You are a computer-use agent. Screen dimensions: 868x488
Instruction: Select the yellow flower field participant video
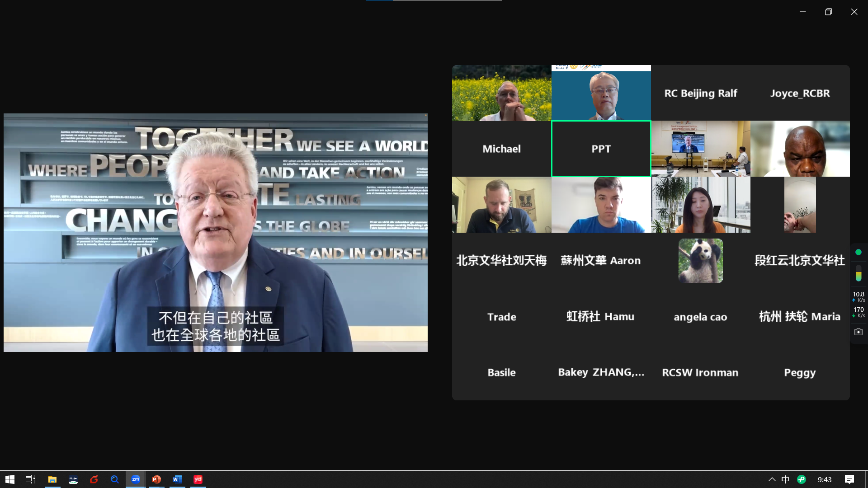click(502, 93)
